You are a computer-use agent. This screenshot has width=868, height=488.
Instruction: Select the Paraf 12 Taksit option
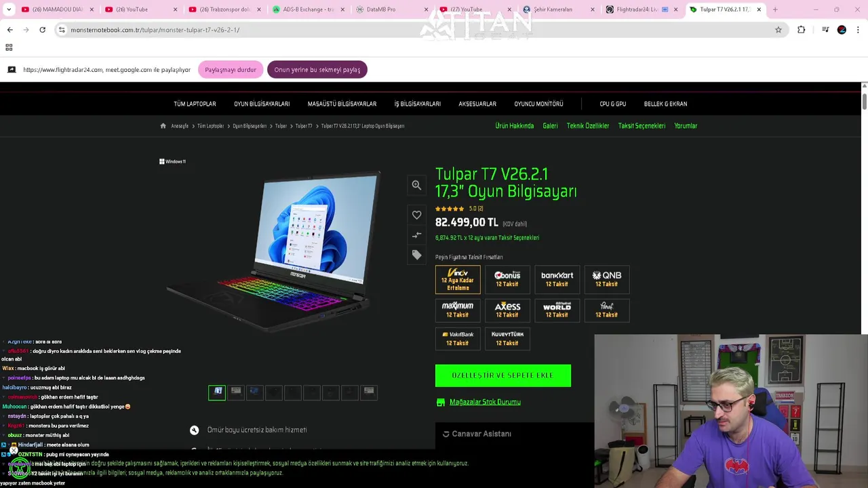pyautogui.click(x=606, y=310)
